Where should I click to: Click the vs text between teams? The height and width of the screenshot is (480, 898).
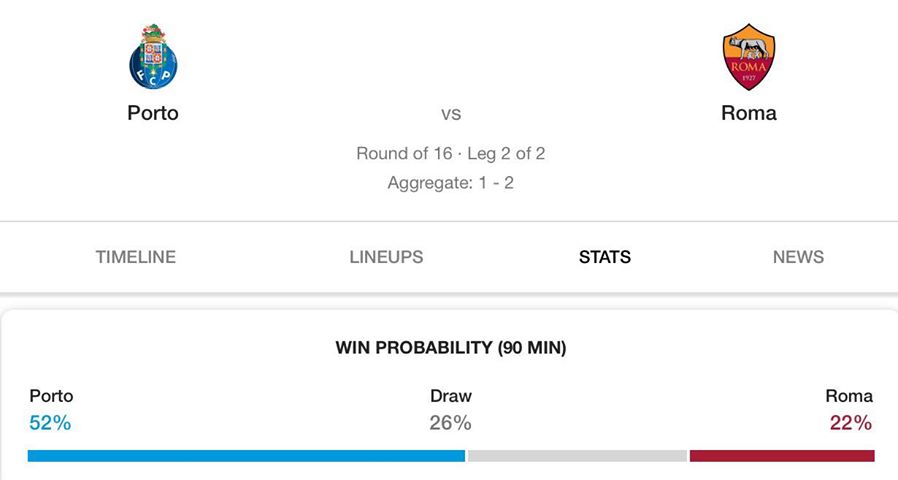(x=451, y=113)
